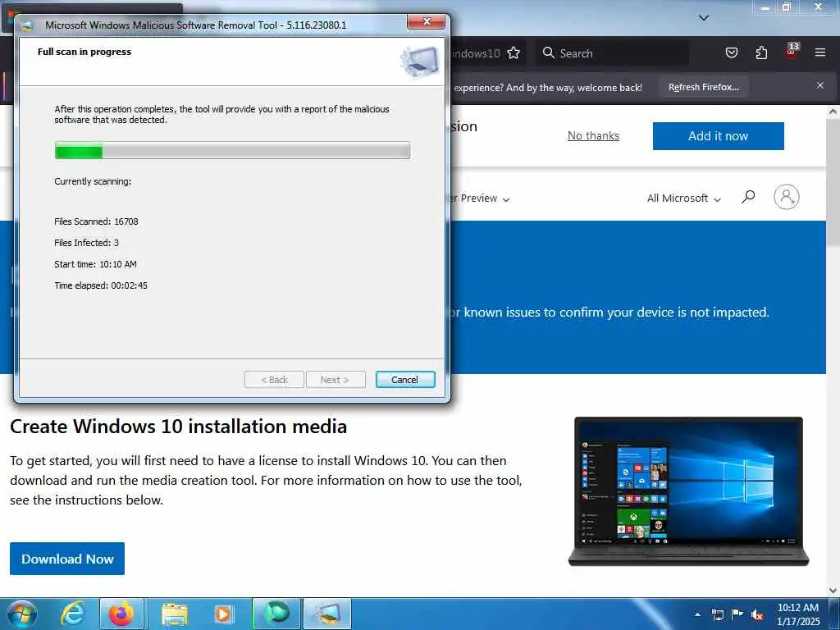Open Microsoft site search magnifier
The image size is (840, 630).
coord(748,197)
